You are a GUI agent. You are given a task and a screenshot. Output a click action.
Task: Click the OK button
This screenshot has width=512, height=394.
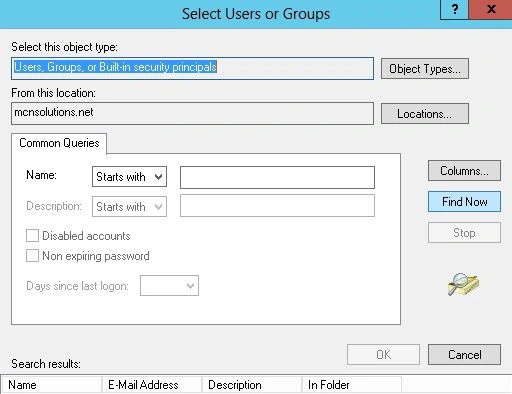pyautogui.click(x=383, y=354)
